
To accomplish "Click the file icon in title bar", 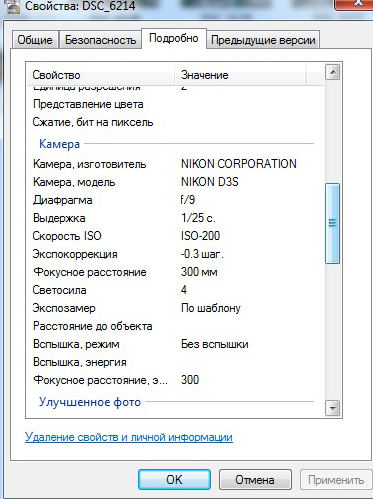I will coord(12,7).
